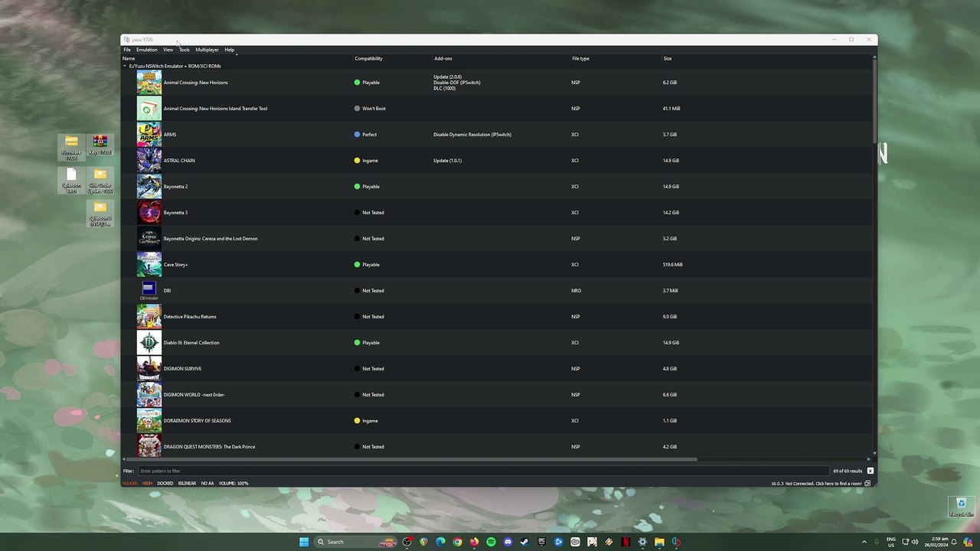Open the View menu
Image resolution: width=980 pixels, height=551 pixels.
point(168,50)
